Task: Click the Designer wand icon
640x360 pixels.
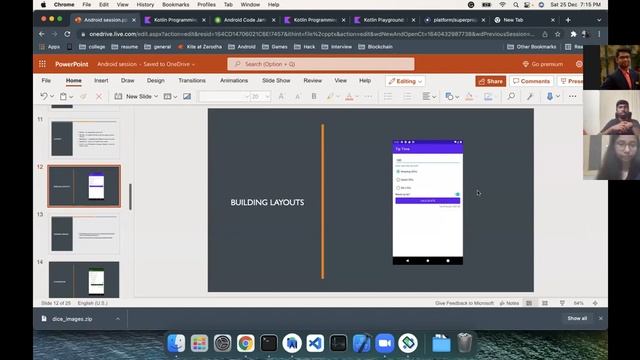Action: [x=530, y=96]
